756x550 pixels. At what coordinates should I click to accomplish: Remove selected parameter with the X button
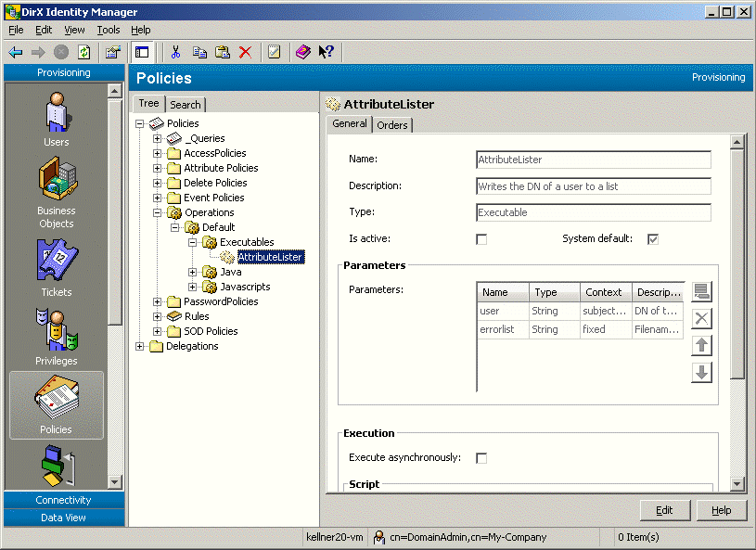pyautogui.click(x=701, y=318)
